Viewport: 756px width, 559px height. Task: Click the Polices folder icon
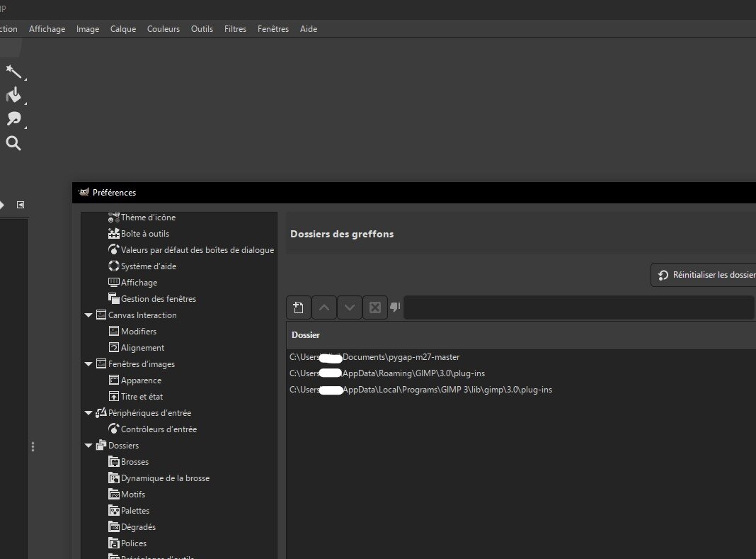coord(114,543)
